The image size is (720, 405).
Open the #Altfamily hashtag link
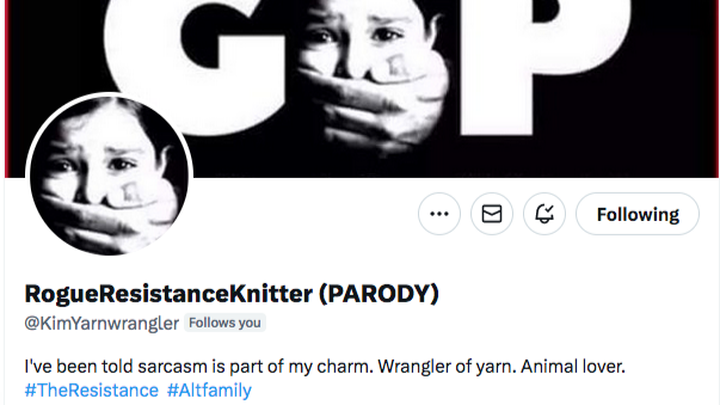209,390
